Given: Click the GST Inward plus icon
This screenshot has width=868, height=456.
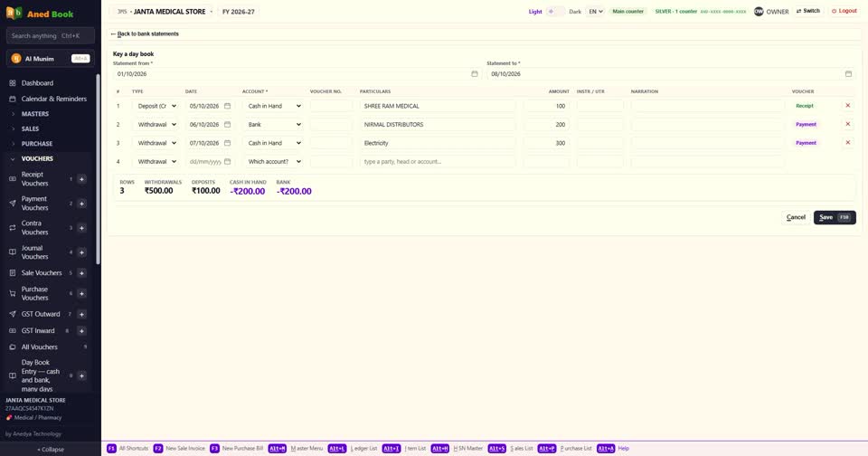Looking at the screenshot, I should click(x=81, y=331).
